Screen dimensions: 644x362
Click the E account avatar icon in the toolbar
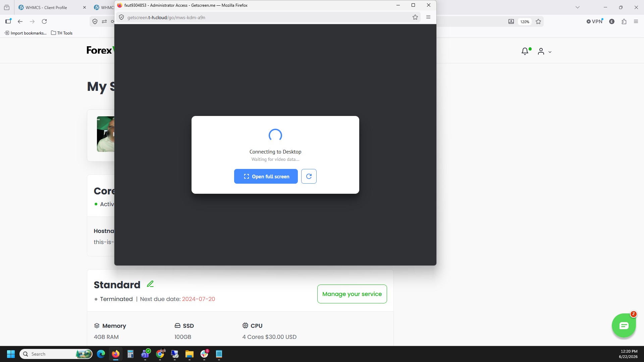click(x=612, y=21)
